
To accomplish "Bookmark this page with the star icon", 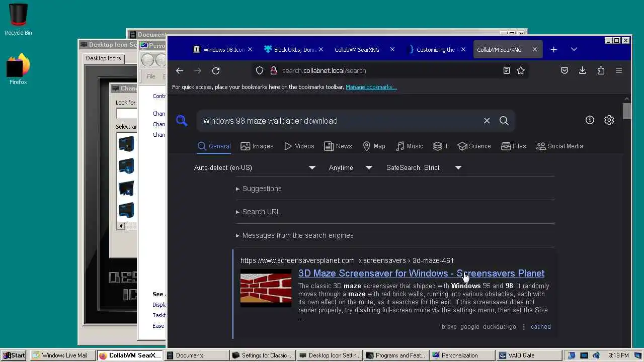I will click(521, 71).
